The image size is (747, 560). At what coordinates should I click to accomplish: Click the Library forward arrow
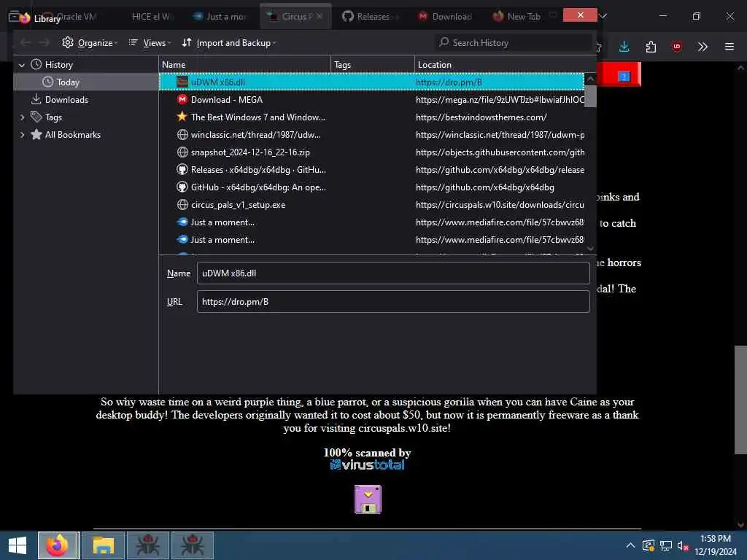(44, 43)
